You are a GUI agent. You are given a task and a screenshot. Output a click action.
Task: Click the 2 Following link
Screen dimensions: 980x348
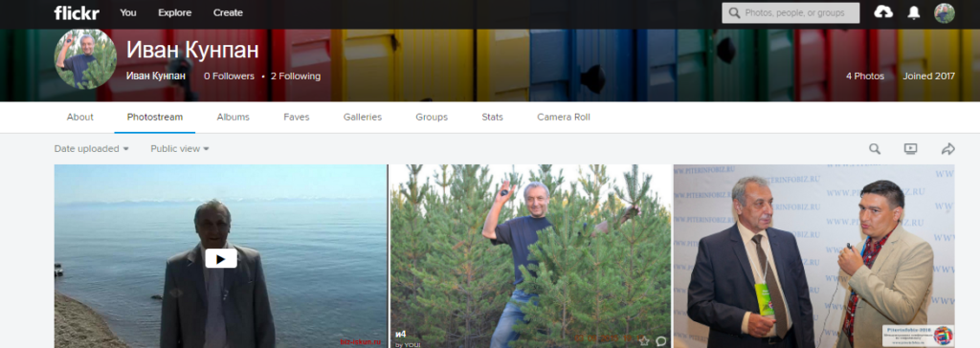(296, 76)
